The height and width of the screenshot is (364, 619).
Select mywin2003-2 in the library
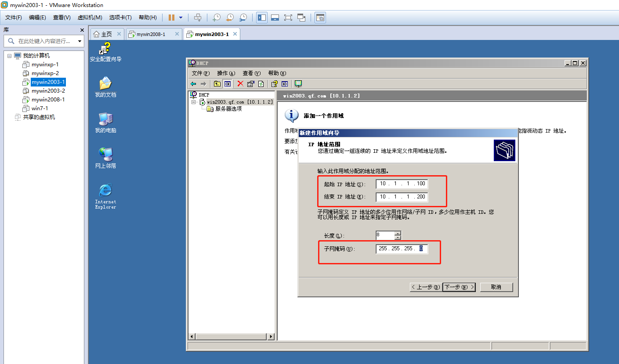(48, 91)
